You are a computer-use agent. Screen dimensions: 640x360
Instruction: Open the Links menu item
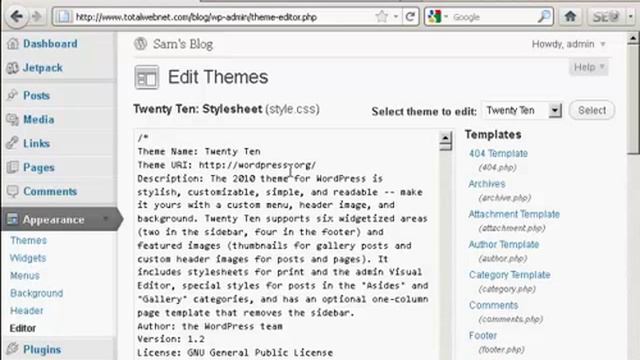click(36, 144)
